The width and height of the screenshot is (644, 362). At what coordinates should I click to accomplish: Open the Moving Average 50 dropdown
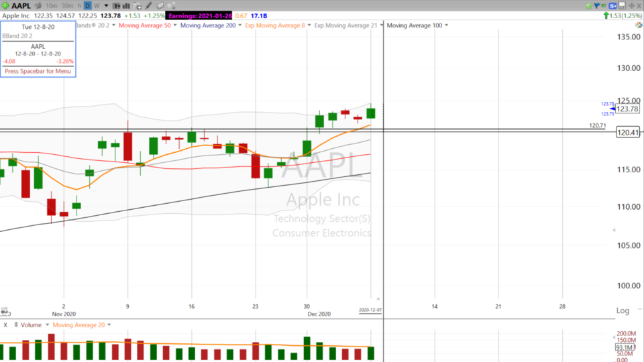click(x=175, y=25)
